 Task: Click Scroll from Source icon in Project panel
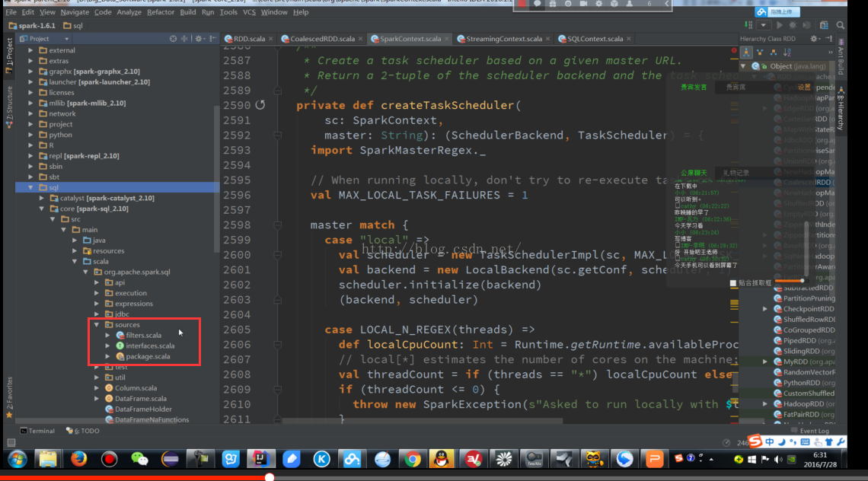point(174,39)
